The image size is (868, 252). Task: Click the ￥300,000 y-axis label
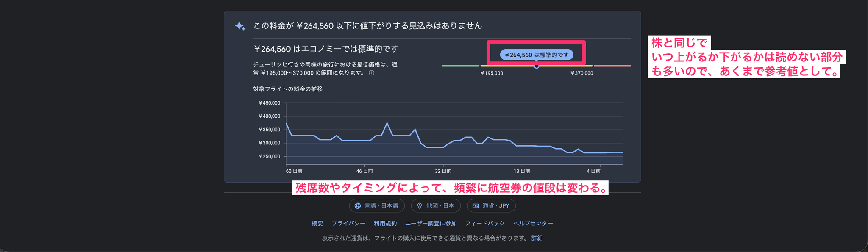click(269, 143)
